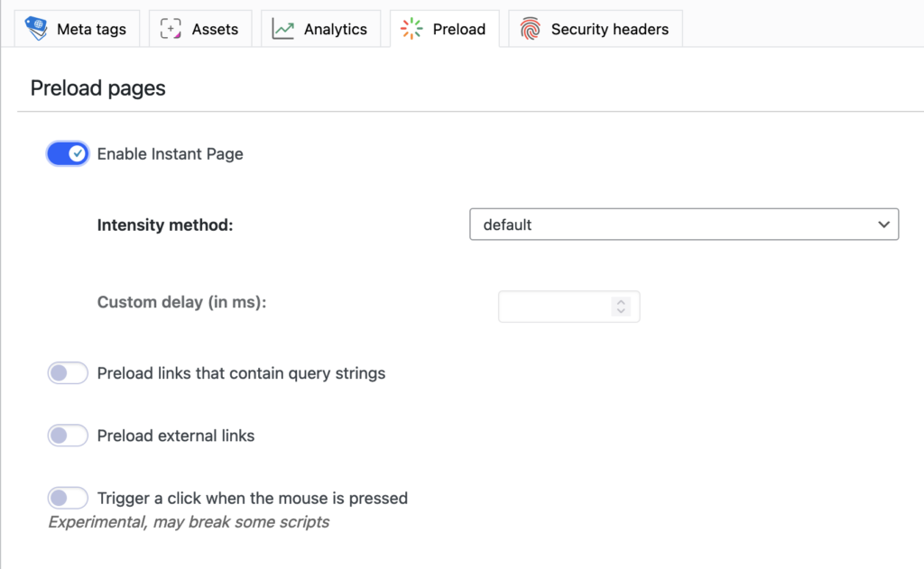The height and width of the screenshot is (569, 924).
Task: Enable preloading links with query strings
Action: [68, 372]
